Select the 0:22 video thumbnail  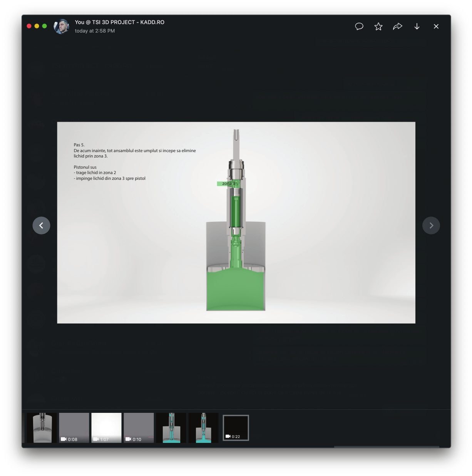pyautogui.click(x=236, y=428)
